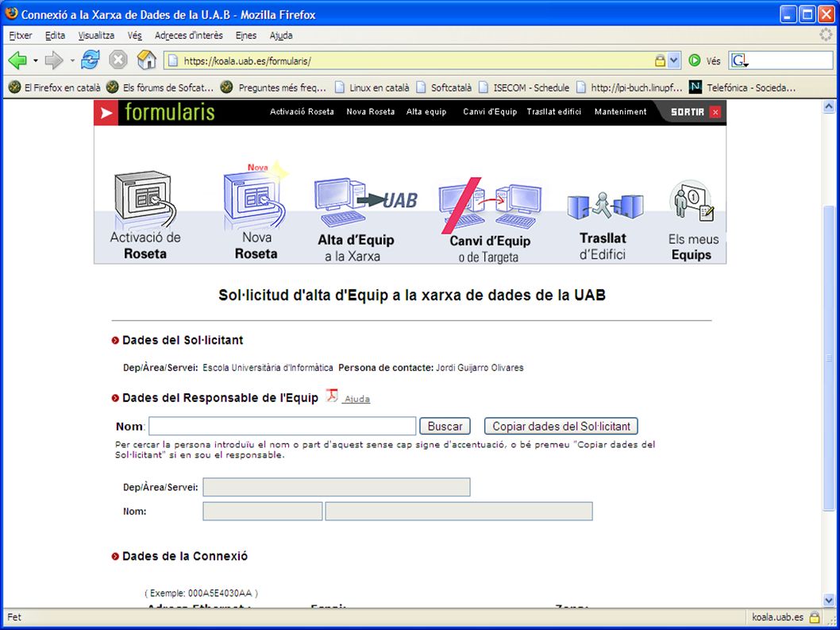840x630 pixels.
Task: Open the Forward button history dropdown
Action: click(x=72, y=60)
